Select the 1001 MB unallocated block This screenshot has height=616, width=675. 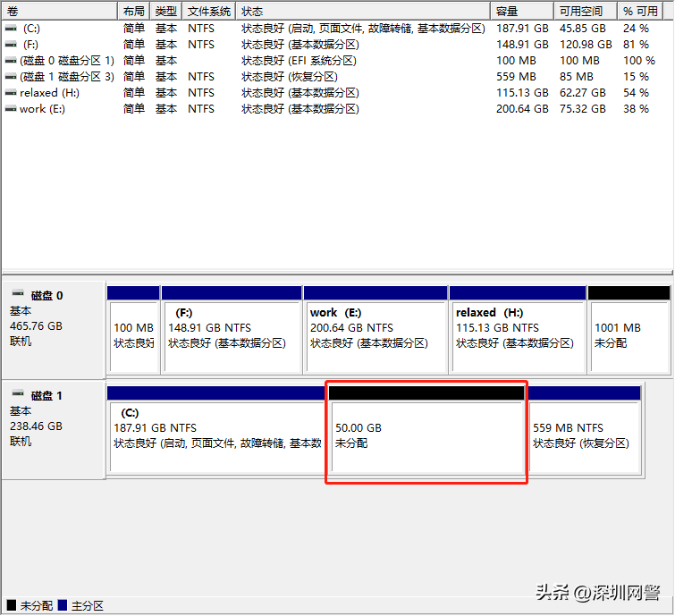coord(629,330)
